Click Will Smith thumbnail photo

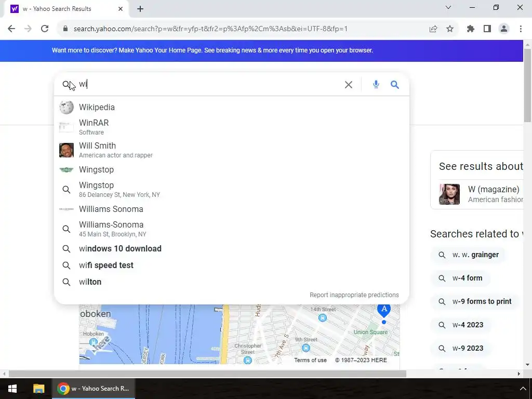(x=66, y=150)
